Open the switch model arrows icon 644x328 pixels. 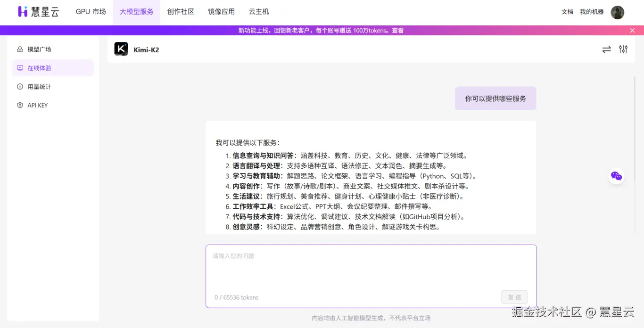pyautogui.click(x=606, y=49)
